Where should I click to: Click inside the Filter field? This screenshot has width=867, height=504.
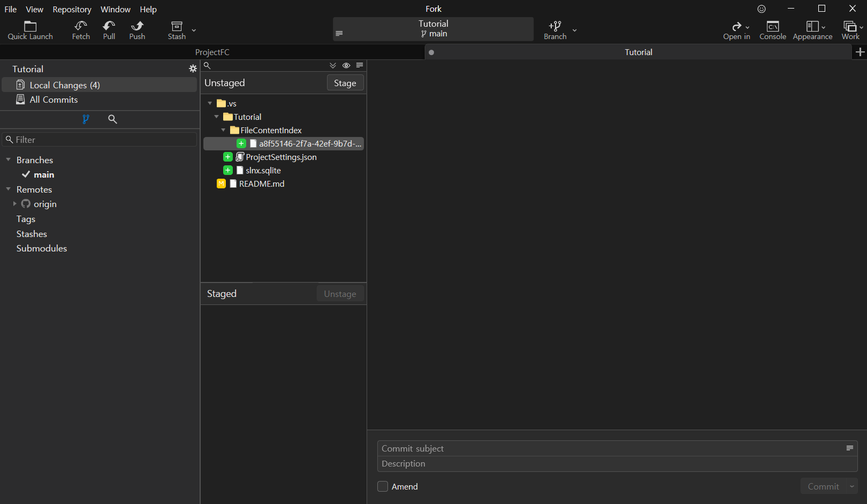(x=100, y=140)
